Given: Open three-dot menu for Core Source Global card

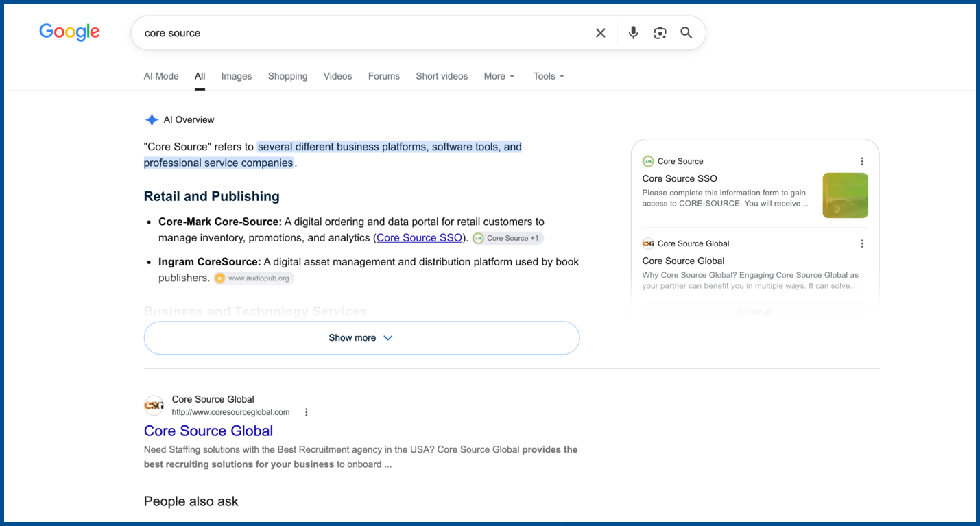Looking at the screenshot, I should pos(862,243).
